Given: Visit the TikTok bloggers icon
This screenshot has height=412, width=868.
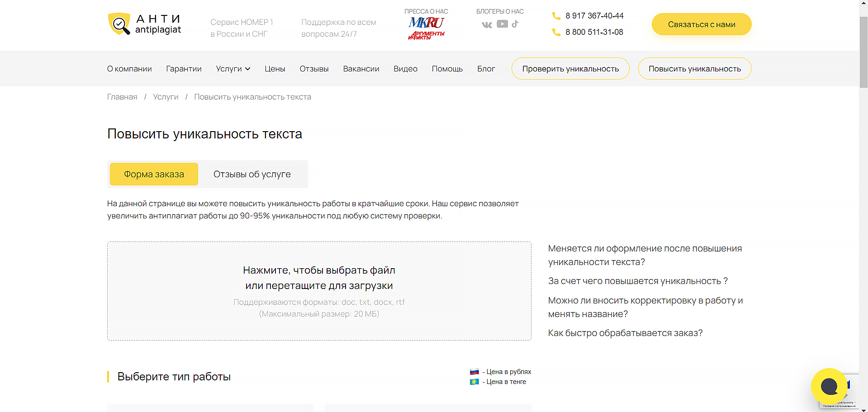Looking at the screenshot, I should [x=515, y=24].
